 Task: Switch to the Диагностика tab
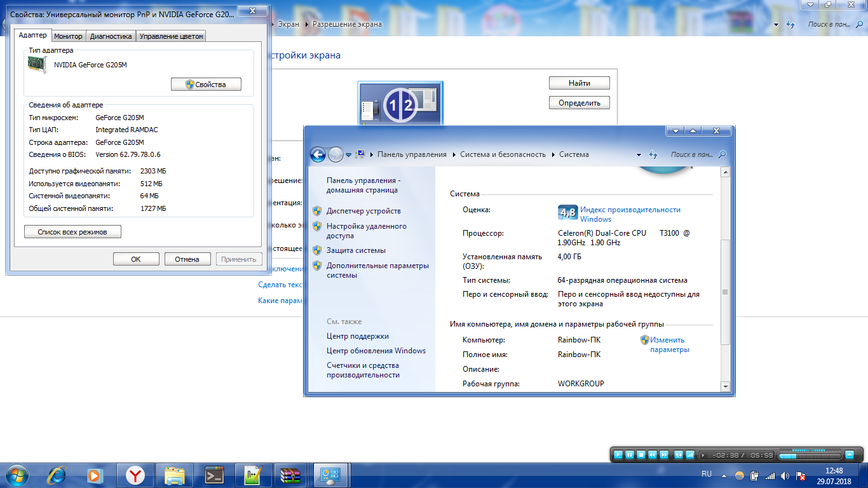(111, 36)
